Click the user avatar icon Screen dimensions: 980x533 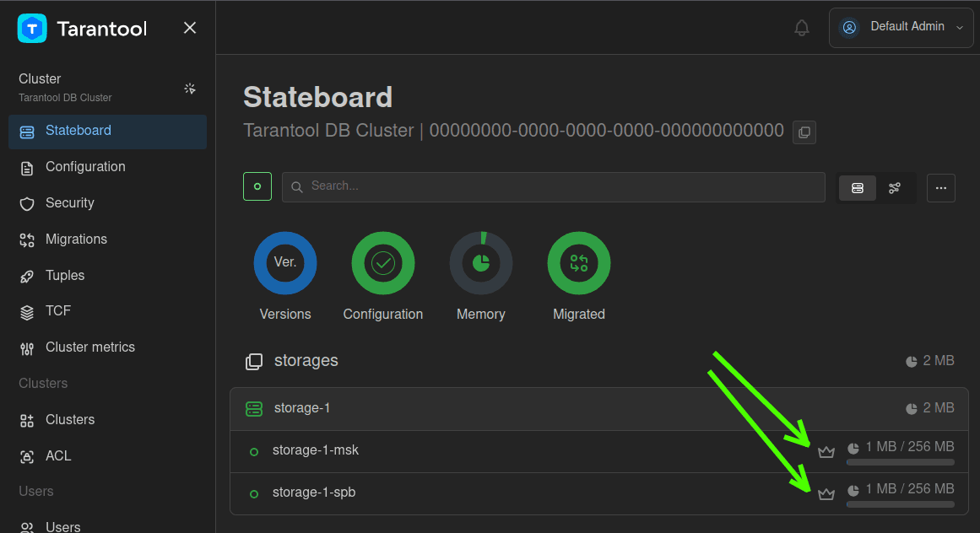coord(849,28)
